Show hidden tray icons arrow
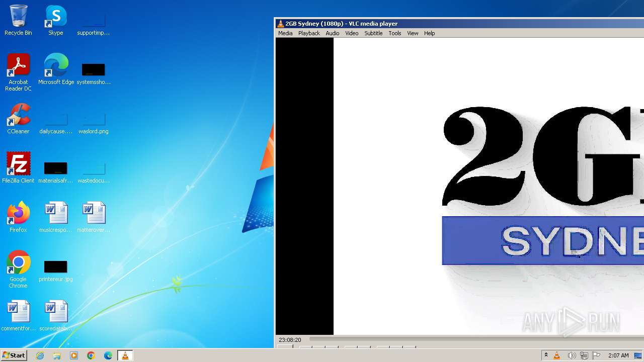Viewport: 644px width, 362px height. [x=546, y=355]
